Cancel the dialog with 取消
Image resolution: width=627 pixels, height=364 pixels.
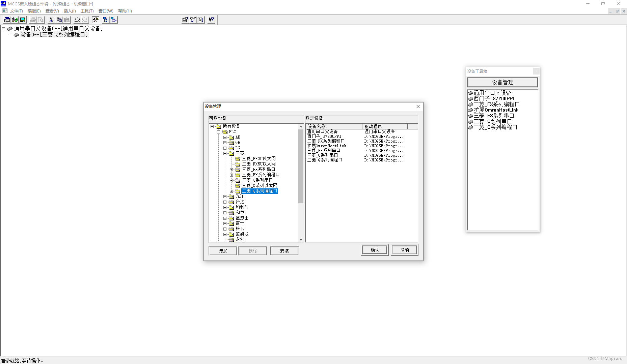[x=404, y=250]
